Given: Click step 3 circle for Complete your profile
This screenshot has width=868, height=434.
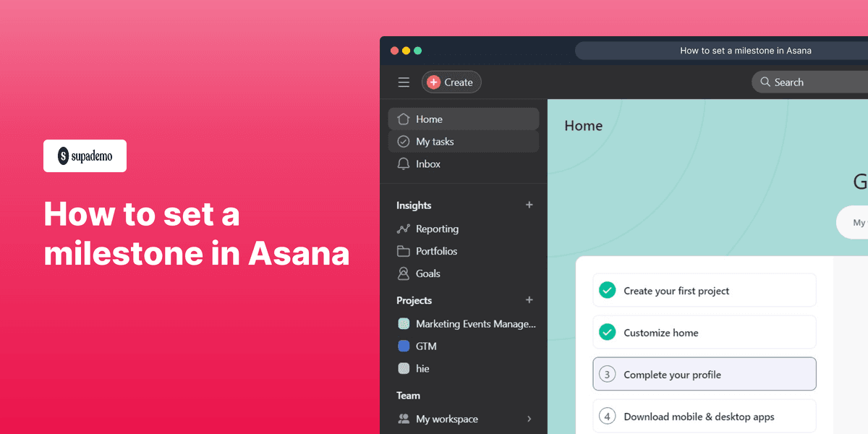Looking at the screenshot, I should click(x=608, y=374).
